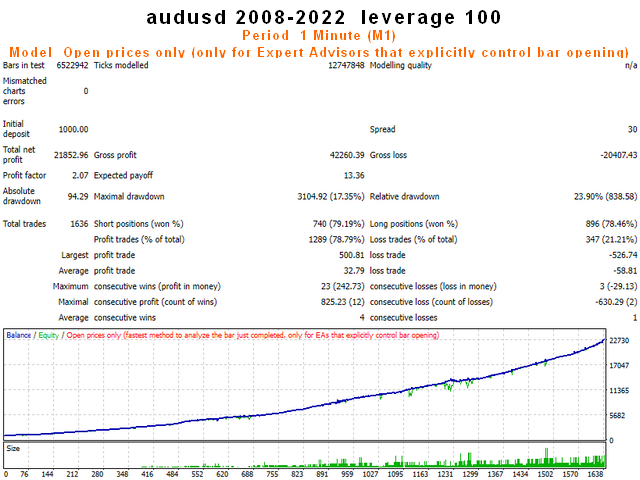Screen dimensions: 640x480
Task: Click the 'Size' label in lower chart
Action: (x=13, y=449)
